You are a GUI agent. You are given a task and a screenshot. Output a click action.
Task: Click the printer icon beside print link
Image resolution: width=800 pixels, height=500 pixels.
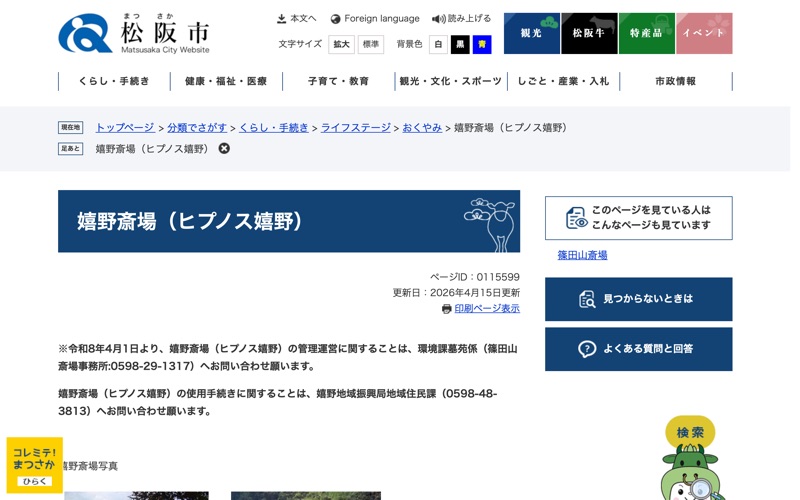tap(446, 309)
